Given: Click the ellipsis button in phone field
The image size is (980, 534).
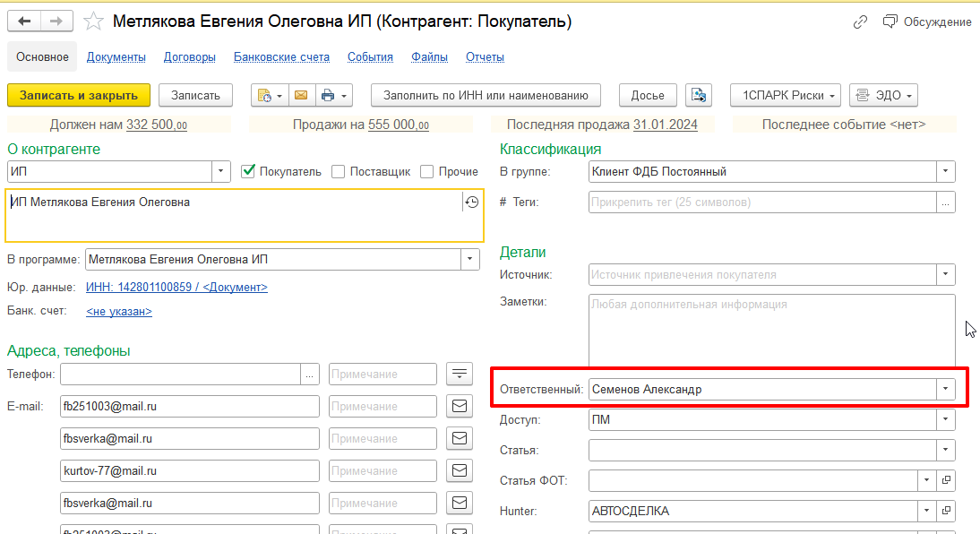Looking at the screenshot, I should coord(310,375).
